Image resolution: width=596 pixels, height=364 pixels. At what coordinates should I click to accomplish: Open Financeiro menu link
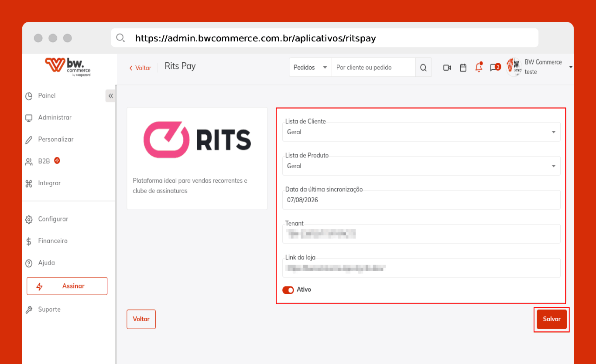pyautogui.click(x=53, y=241)
